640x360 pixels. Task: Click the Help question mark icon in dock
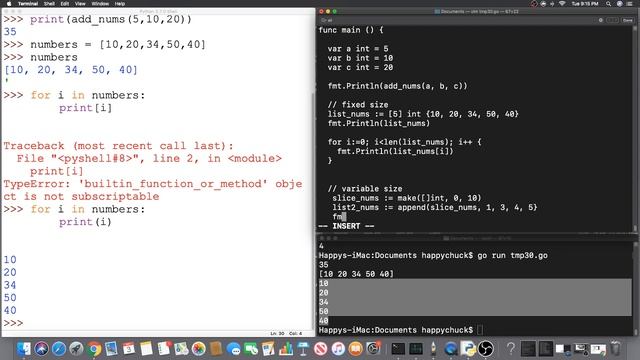[511, 349]
